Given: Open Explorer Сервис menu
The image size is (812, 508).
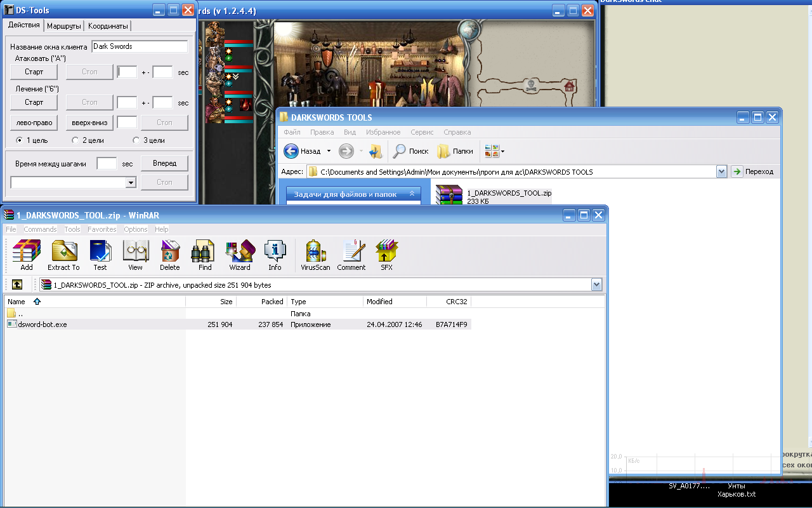Looking at the screenshot, I should [422, 132].
